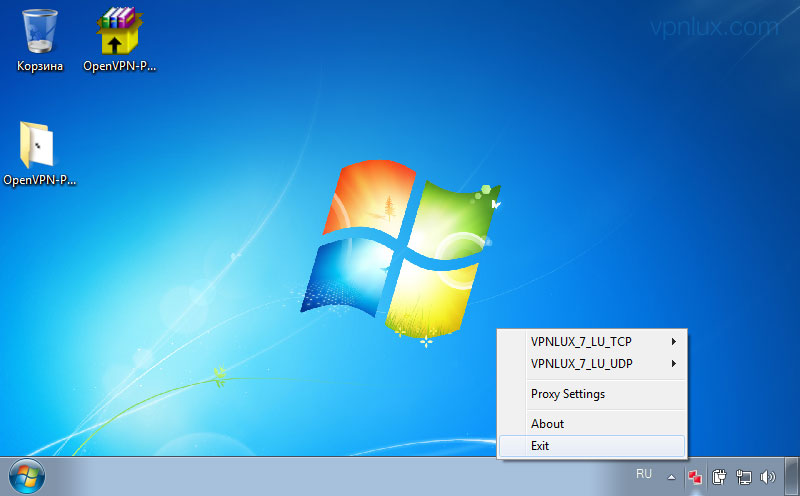Expand the arrow beside VPNLUX_7_LU_UDP
This screenshot has width=800, height=496.
pos(674,363)
